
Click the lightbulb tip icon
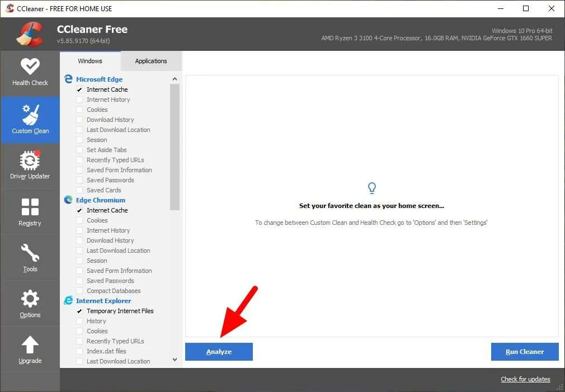[372, 188]
